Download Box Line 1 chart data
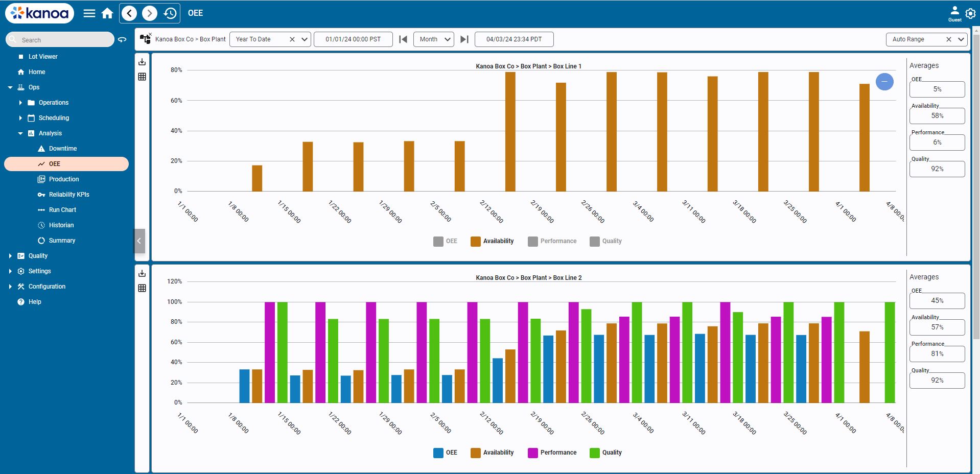Screen dimensions: 980x474 tap(142, 62)
